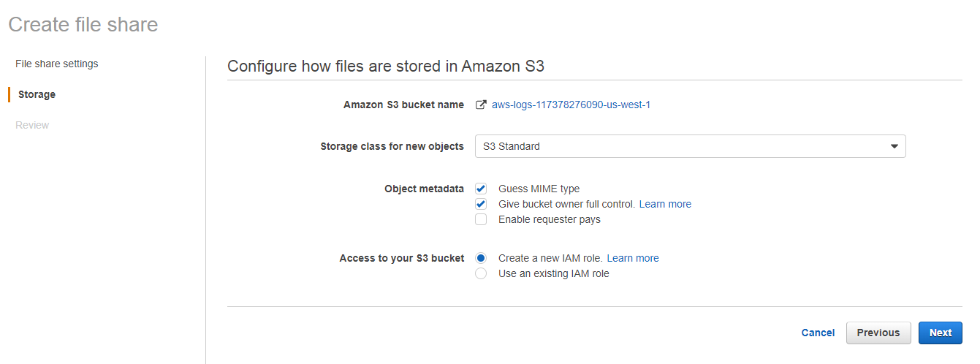980x364 pixels.
Task: Proceed with the Next button
Action: pyautogui.click(x=940, y=333)
